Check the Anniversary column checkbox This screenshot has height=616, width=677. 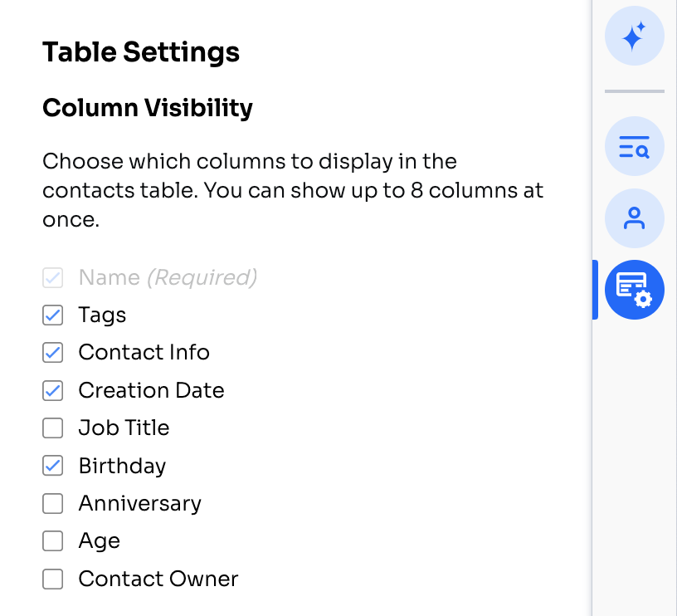52,504
